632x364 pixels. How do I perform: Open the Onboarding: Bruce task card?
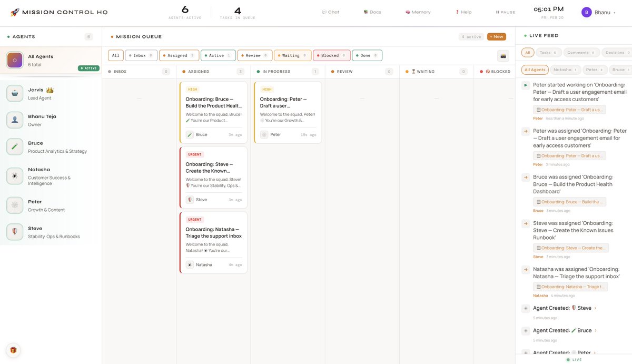pos(213,112)
